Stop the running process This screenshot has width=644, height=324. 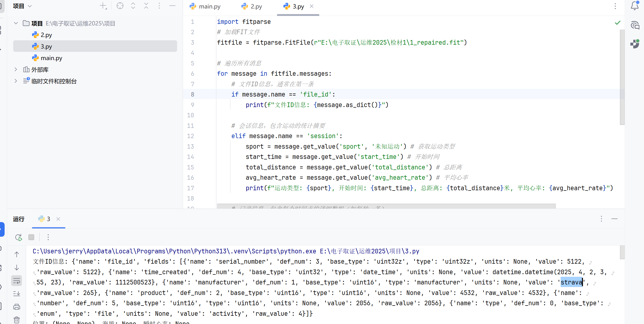(31, 237)
